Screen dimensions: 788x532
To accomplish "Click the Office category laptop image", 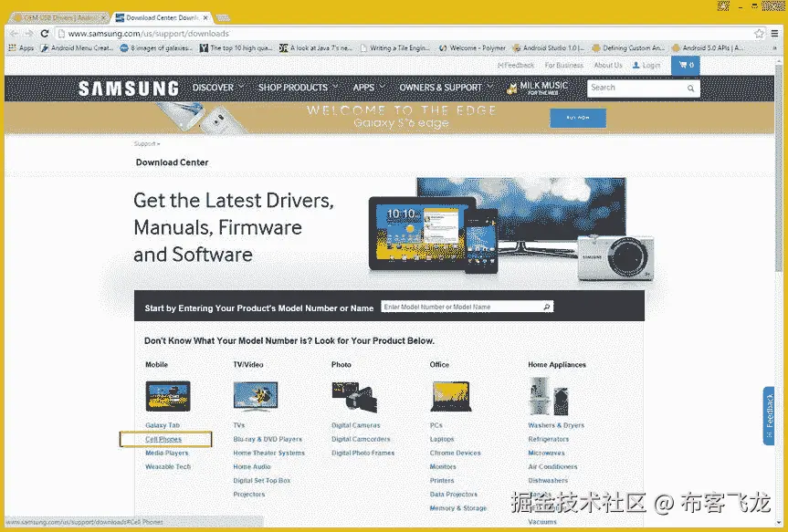I will [x=451, y=396].
